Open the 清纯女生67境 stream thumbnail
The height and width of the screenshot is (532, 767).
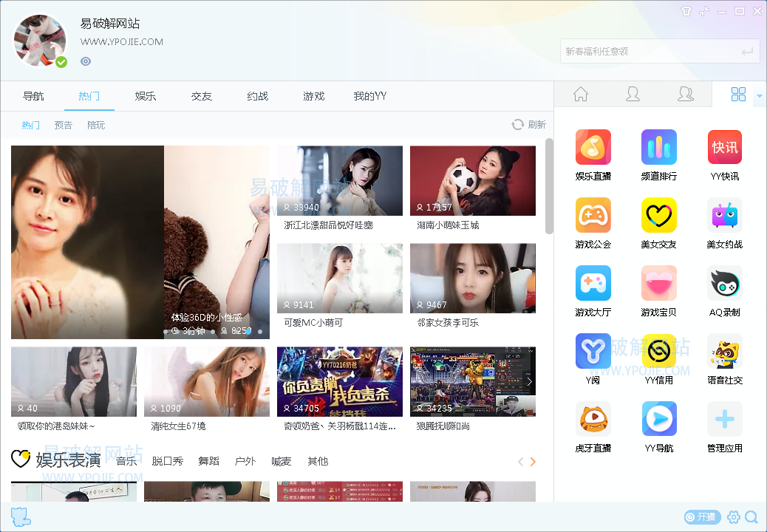pos(206,381)
